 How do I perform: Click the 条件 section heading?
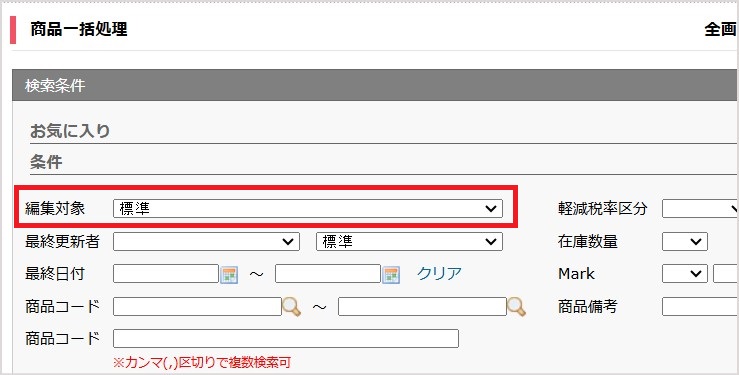pyautogui.click(x=46, y=162)
